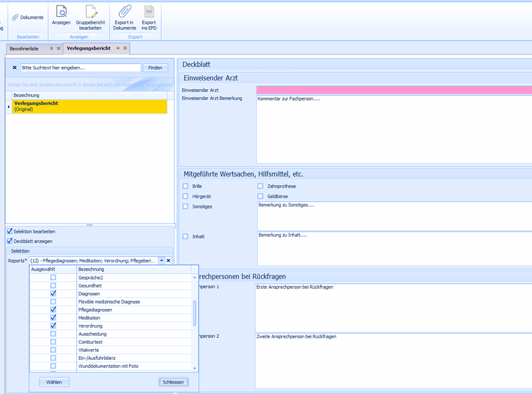Close the Bewohnerliste tab
The height and width of the screenshot is (394, 532).
[x=59, y=48]
